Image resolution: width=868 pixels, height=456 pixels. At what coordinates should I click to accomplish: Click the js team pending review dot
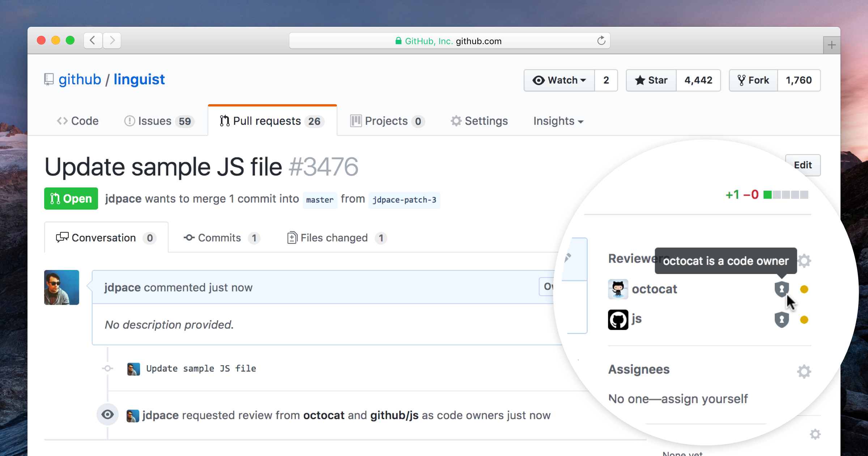(x=804, y=319)
